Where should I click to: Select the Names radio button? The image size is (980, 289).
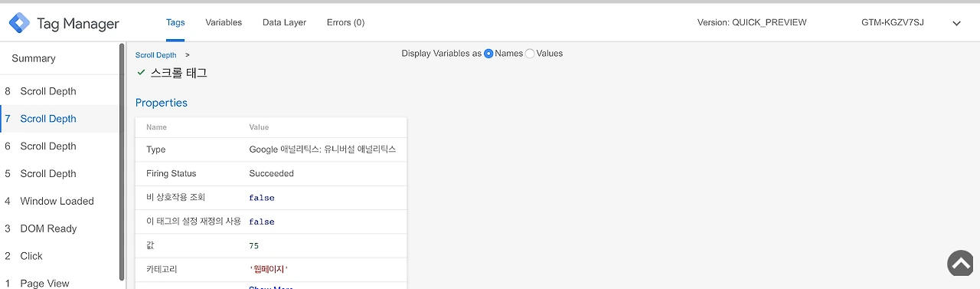point(488,54)
